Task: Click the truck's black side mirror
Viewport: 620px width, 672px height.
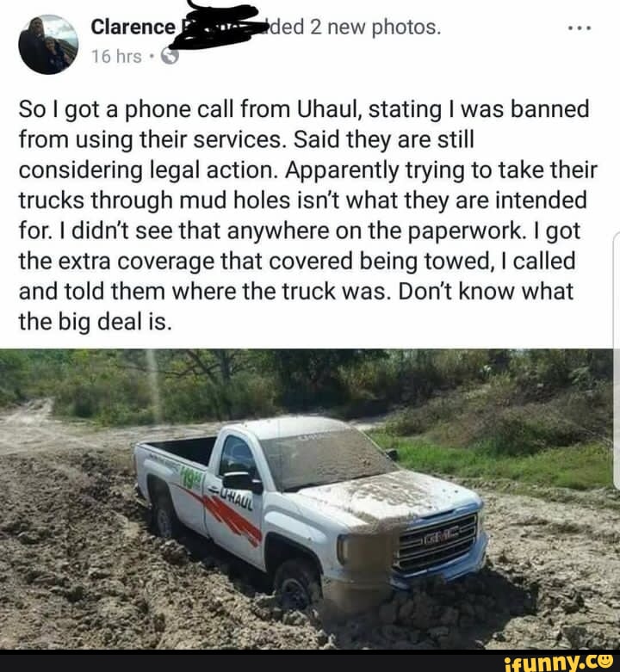Action: pos(242,482)
